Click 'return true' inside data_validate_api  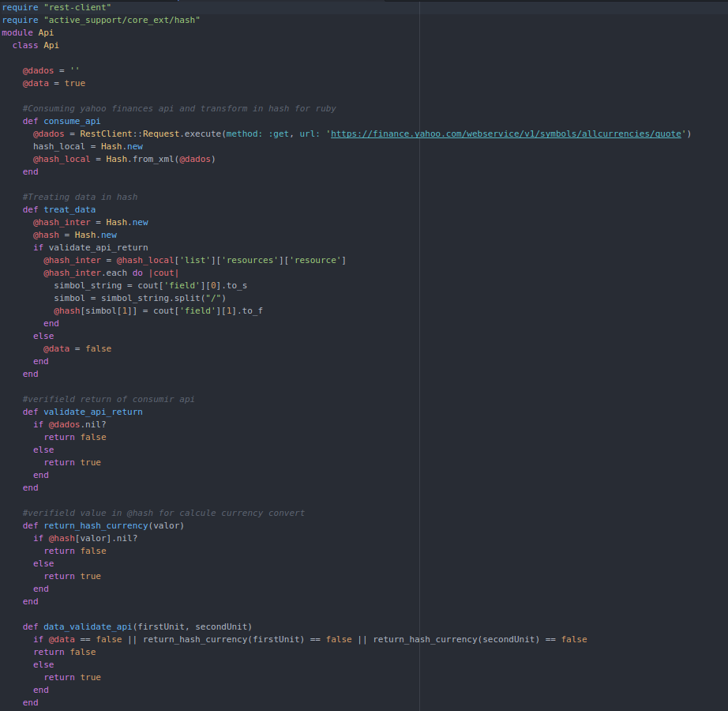point(73,678)
